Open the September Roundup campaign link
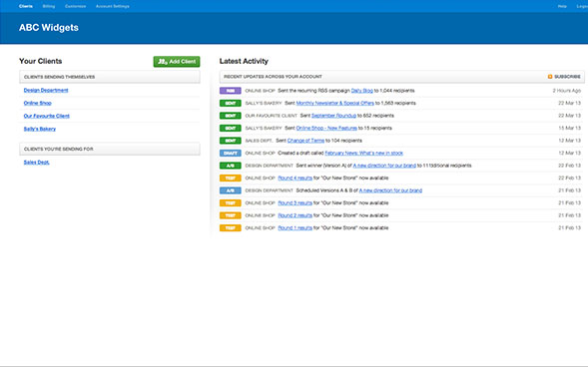 point(333,116)
